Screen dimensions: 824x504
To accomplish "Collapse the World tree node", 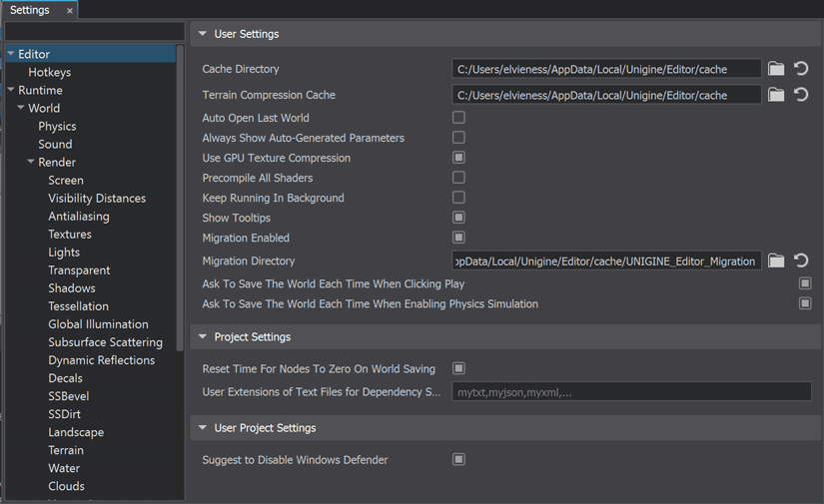I will pyautogui.click(x=21, y=108).
